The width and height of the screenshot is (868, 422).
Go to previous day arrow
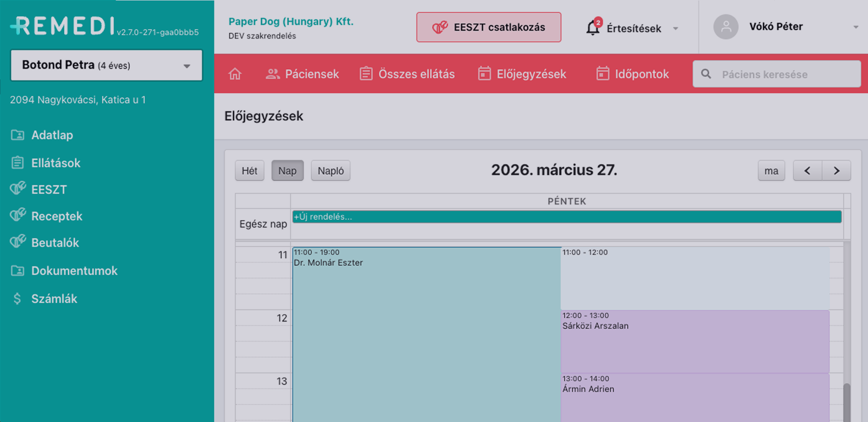click(807, 171)
